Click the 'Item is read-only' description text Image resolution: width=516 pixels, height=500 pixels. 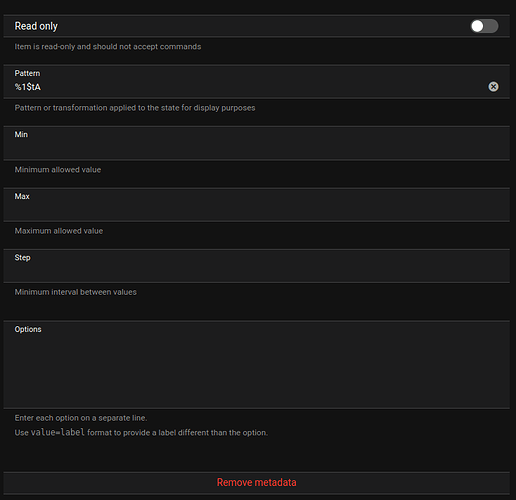108,47
